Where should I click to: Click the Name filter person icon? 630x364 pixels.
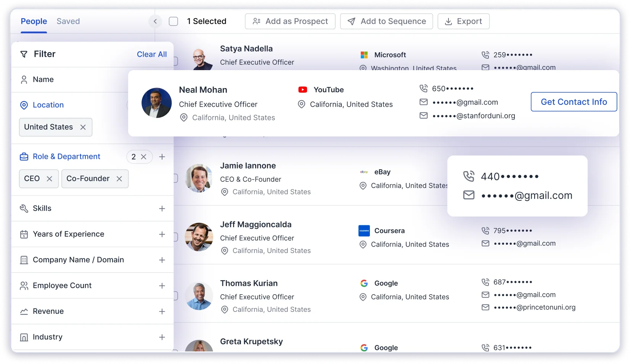pos(24,80)
